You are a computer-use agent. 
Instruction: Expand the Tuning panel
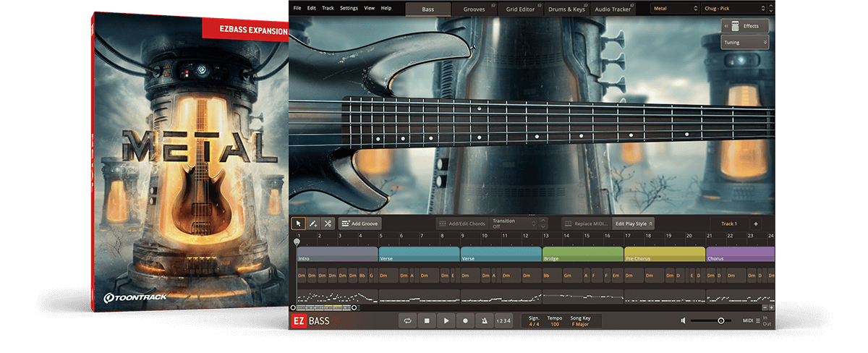pyautogui.click(x=744, y=43)
